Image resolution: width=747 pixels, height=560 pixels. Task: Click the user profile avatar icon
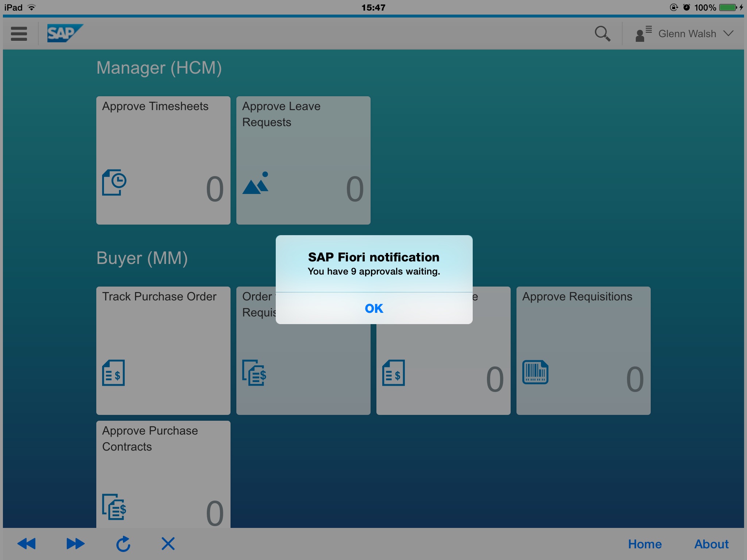click(643, 34)
